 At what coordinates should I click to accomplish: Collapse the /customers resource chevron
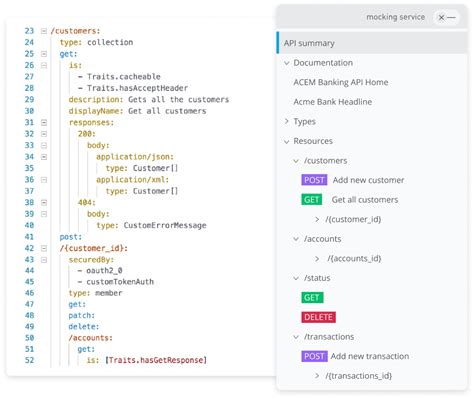click(296, 161)
